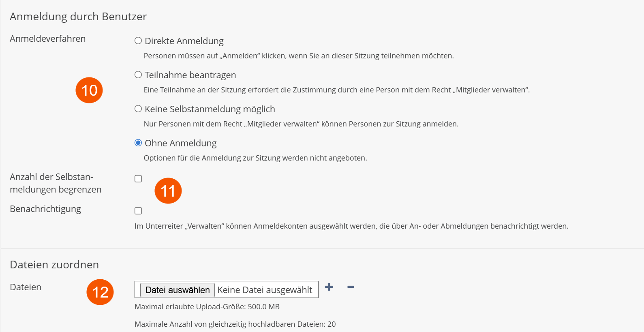Screen dimensions: 644x332
Task: Click the Keine Datei ausgewählt file field text
Action: [265, 290]
